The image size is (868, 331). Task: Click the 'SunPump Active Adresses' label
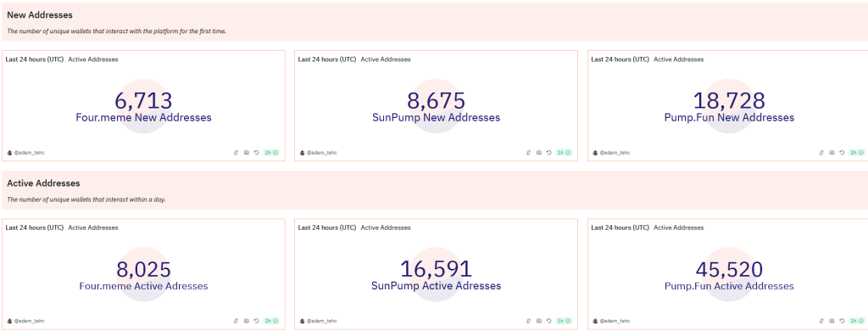[x=437, y=286]
